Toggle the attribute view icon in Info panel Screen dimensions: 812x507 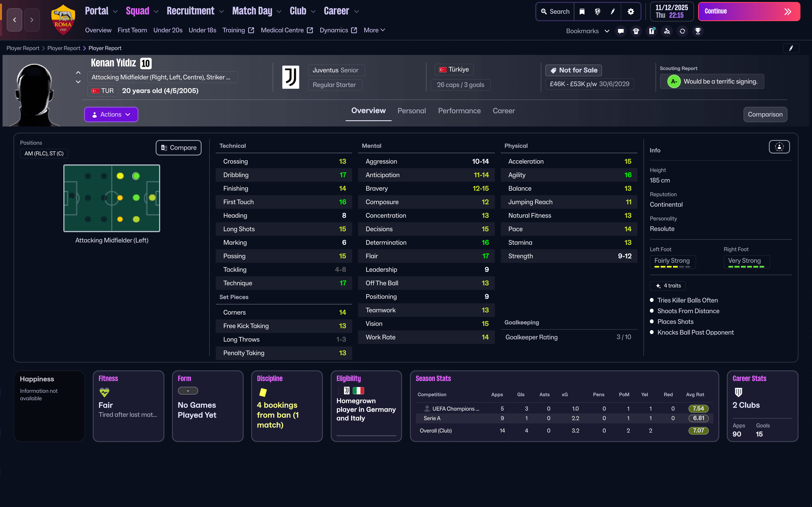pyautogui.click(x=779, y=147)
